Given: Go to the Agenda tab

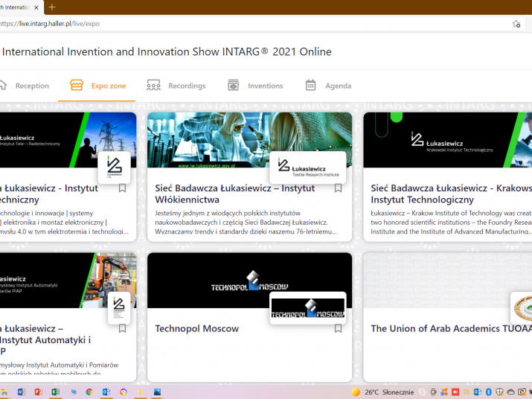Looking at the screenshot, I should pos(328,86).
